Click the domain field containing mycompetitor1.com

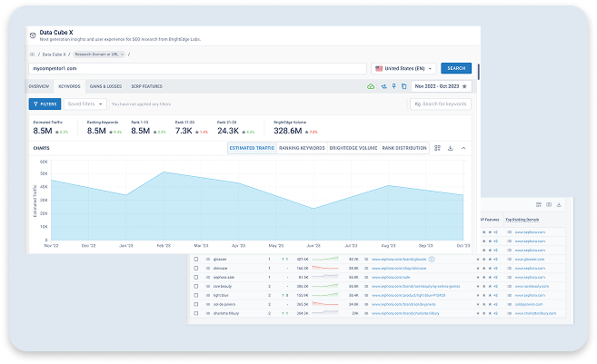197,68
